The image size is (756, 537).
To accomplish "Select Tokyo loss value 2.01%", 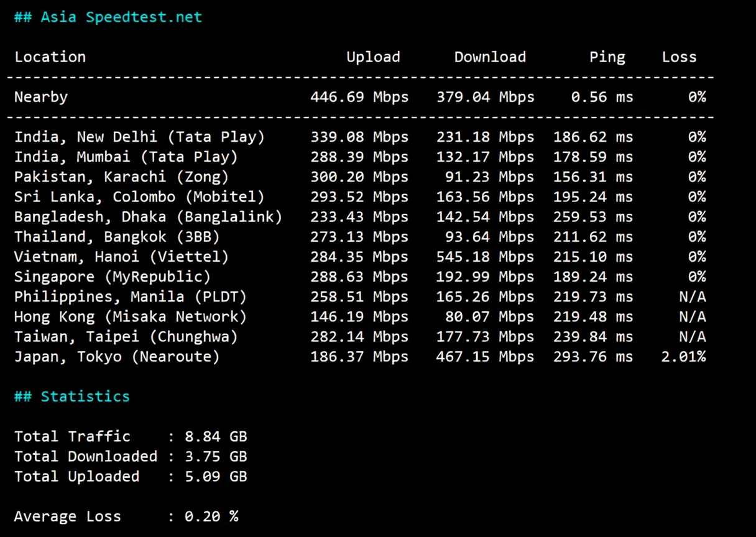I will [x=683, y=357].
